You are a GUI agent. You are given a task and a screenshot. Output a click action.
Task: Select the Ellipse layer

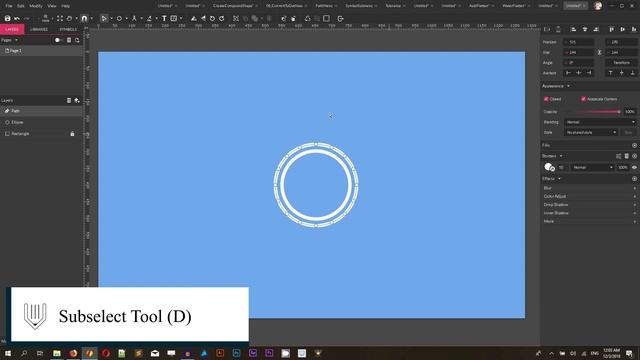pos(41,122)
